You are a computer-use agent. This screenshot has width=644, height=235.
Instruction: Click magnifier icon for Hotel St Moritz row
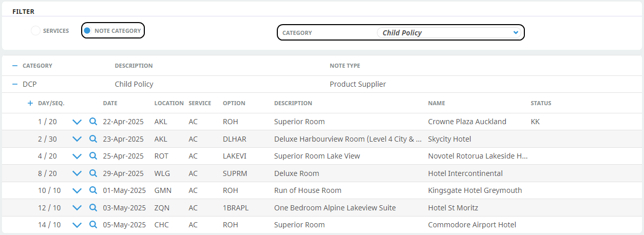click(93, 208)
